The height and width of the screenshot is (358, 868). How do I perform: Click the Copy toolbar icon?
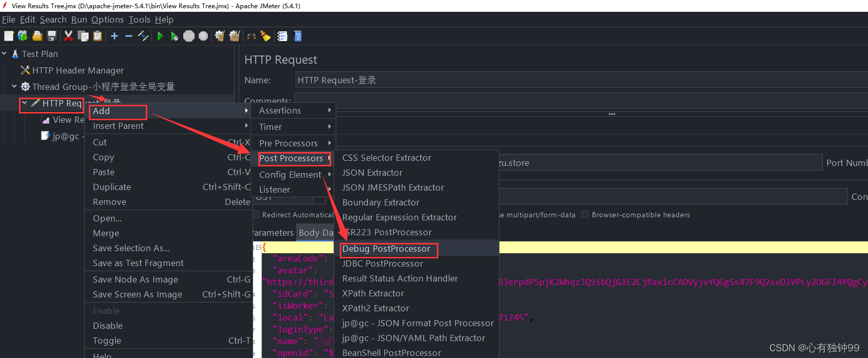click(83, 36)
